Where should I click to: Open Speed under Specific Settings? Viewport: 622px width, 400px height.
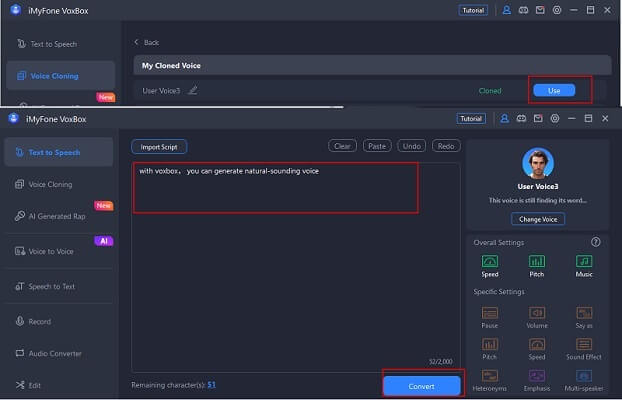(x=537, y=349)
